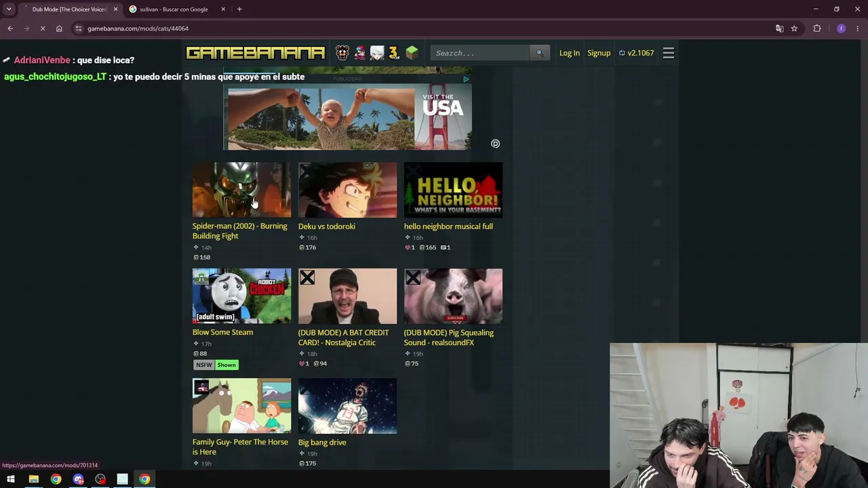Click the 176 view count under Deku
The width and height of the screenshot is (868, 488).
(308, 247)
